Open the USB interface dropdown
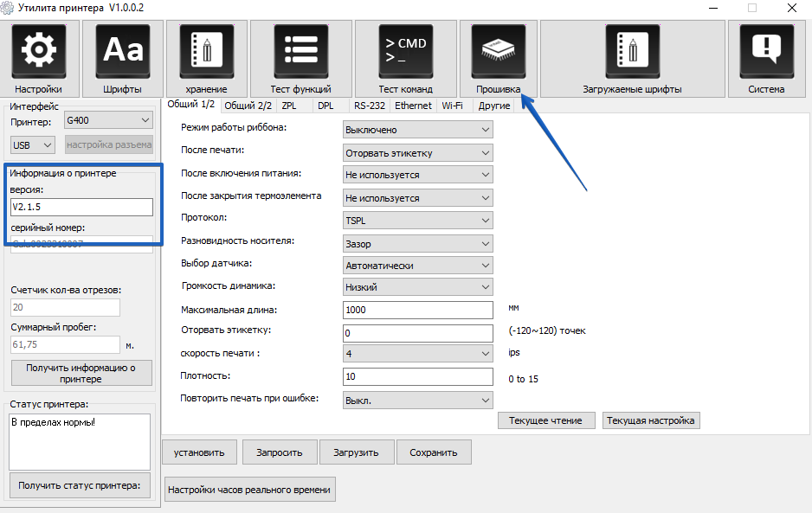Viewport: 812px width, 513px height. [x=33, y=144]
